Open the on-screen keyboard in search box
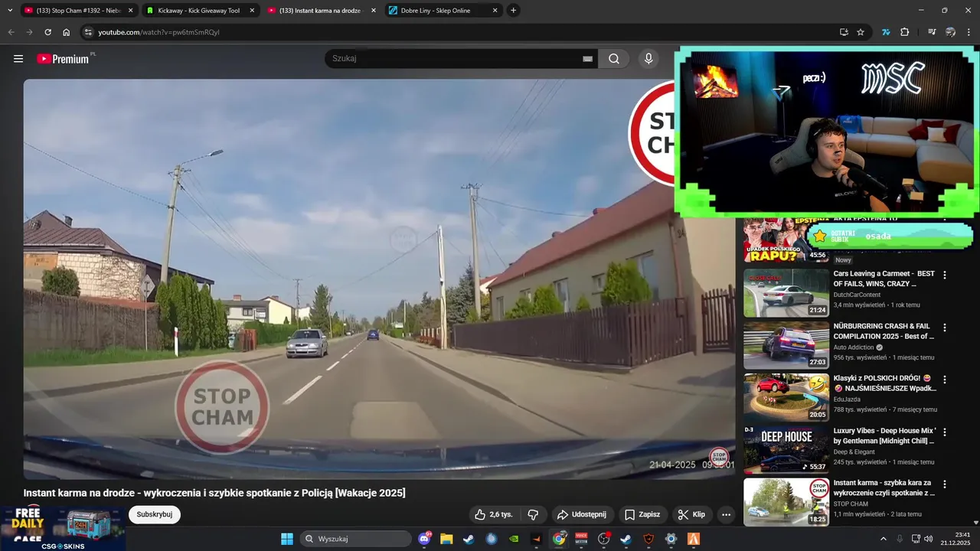This screenshot has width=980, height=551. point(587,59)
